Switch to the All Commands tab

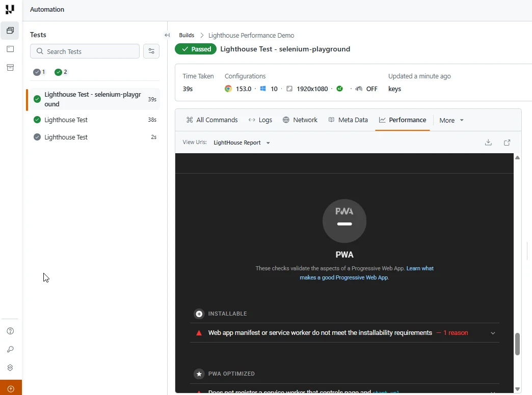pyautogui.click(x=212, y=120)
